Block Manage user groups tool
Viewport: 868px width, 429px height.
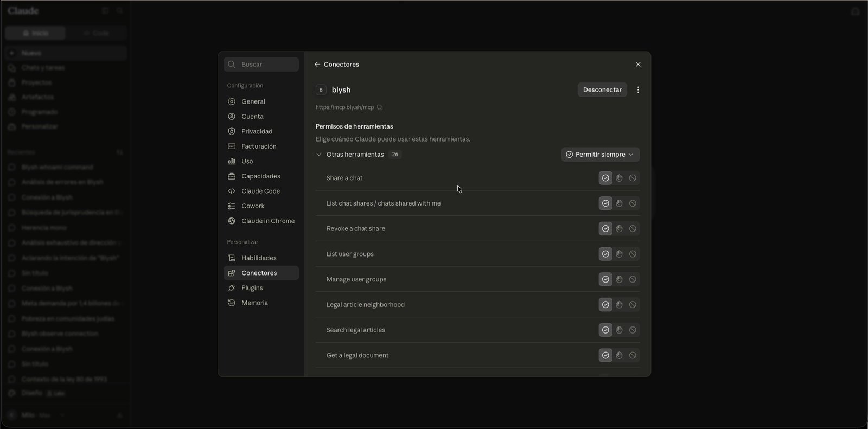pyautogui.click(x=633, y=279)
